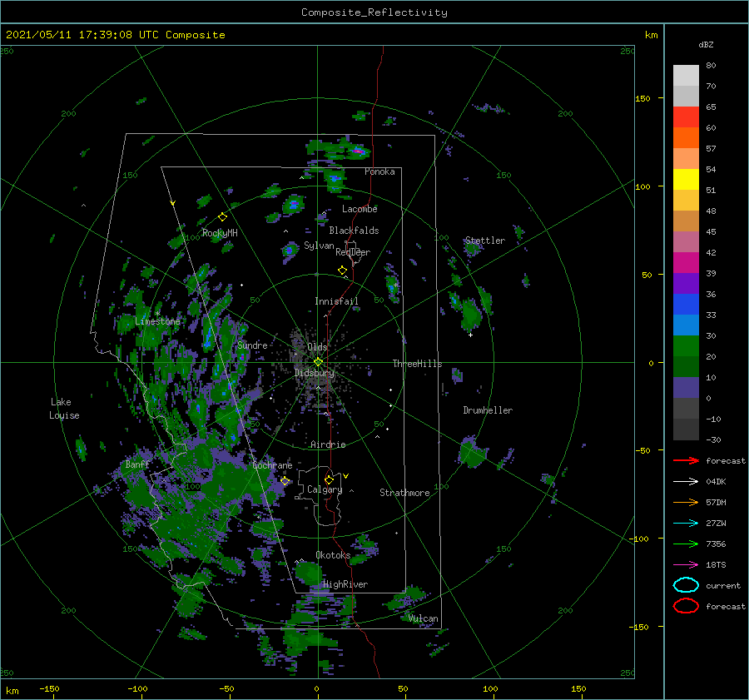The height and width of the screenshot is (700, 749).
Task: Click the green 7356 arrow legend icon
Action: coord(686,544)
